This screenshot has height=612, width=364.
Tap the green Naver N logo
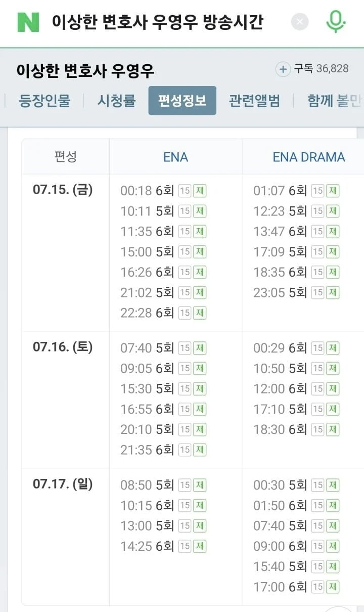pos(28,22)
